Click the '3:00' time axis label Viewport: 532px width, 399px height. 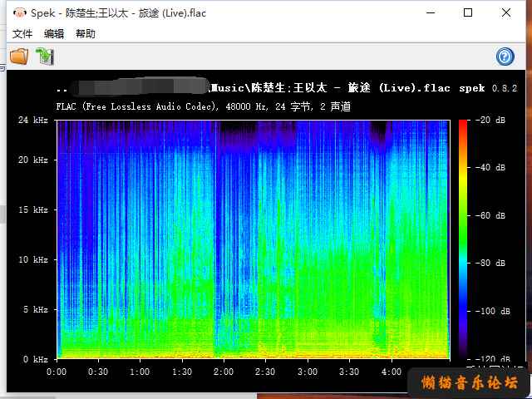point(308,372)
